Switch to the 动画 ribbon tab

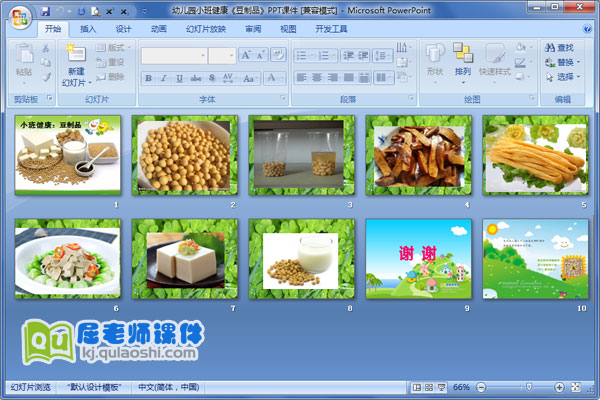pyautogui.click(x=158, y=29)
